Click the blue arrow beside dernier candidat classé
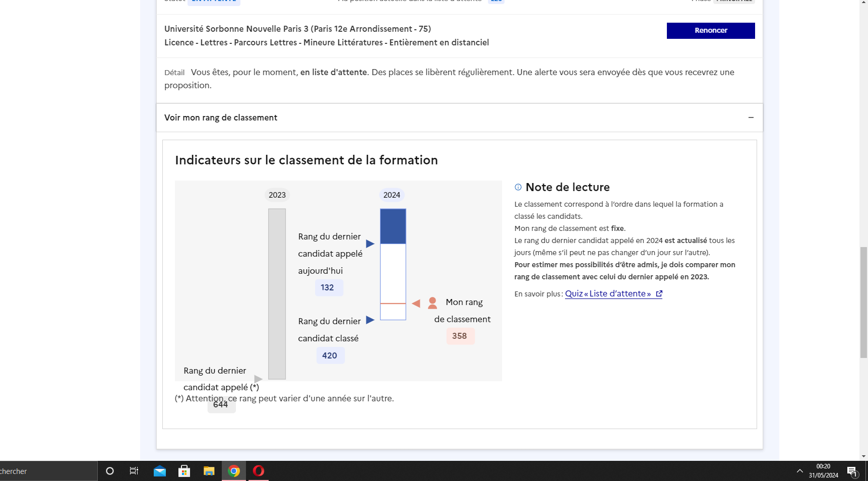 coord(370,320)
